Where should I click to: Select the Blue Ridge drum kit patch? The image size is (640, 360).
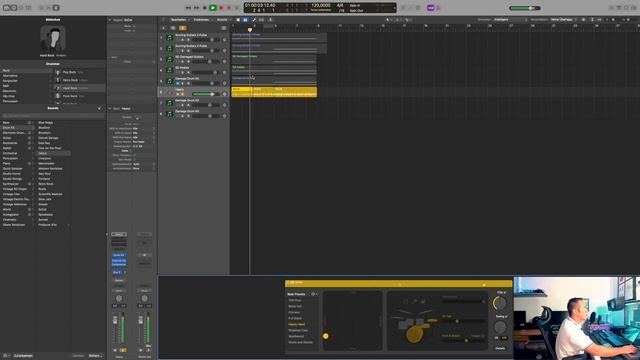[x=45, y=122]
